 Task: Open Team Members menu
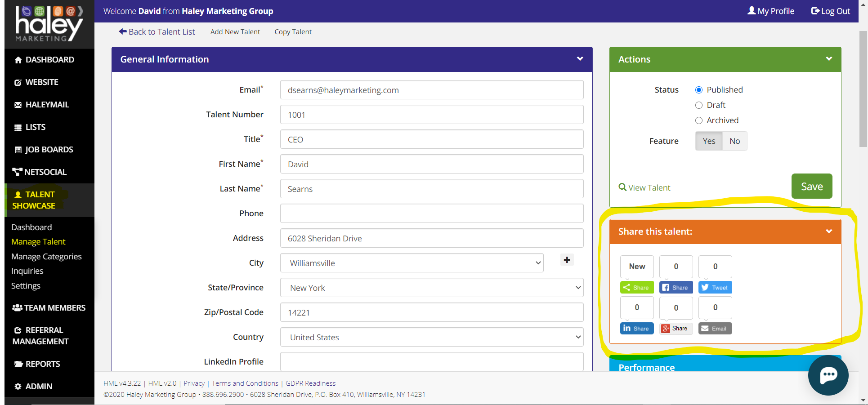(49, 308)
